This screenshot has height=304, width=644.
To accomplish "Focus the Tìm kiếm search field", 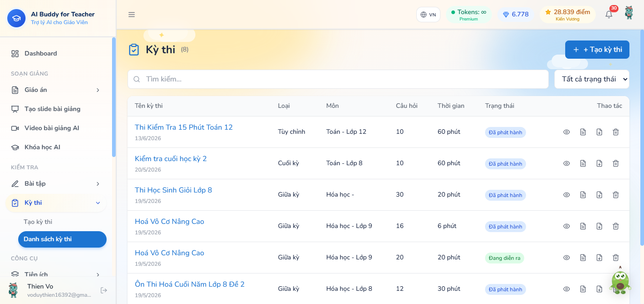I will point(338,79).
